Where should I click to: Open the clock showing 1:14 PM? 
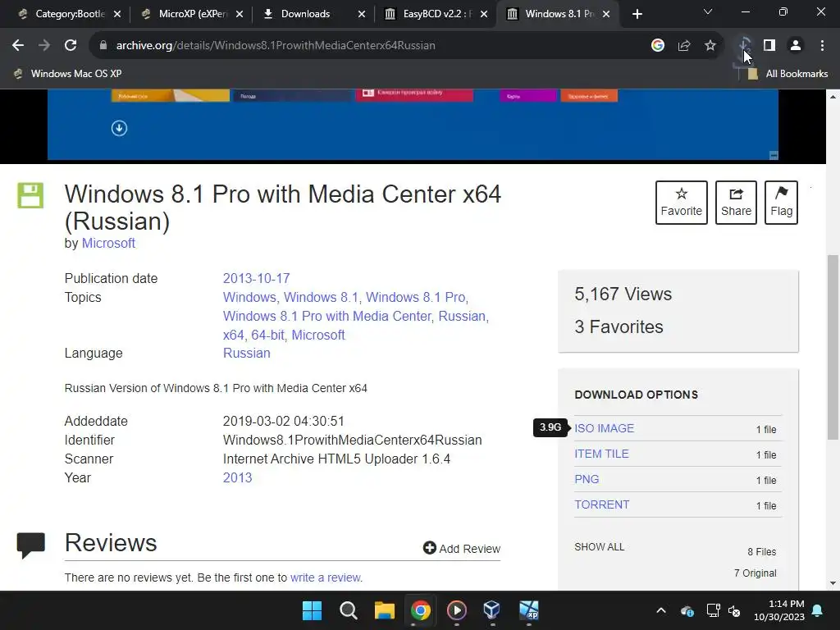pyautogui.click(x=779, y=610)
